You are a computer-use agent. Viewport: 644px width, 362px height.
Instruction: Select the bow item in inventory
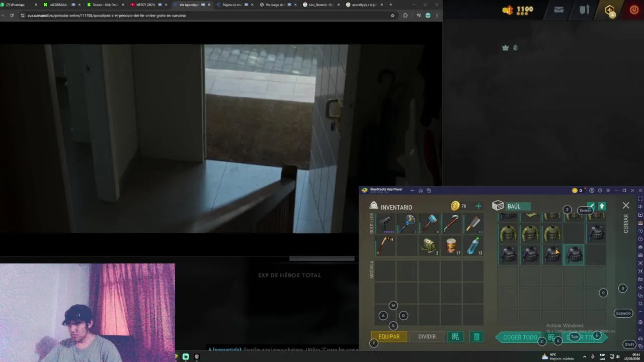(385, 246)
